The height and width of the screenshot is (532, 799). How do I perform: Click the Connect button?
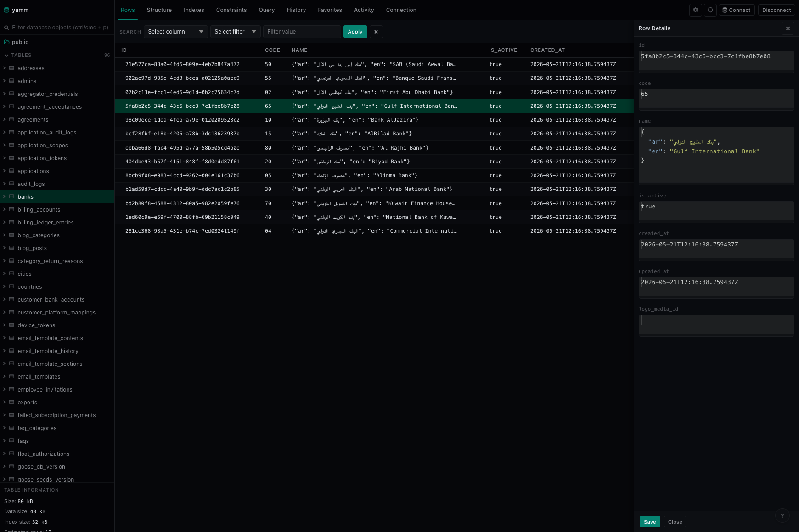click(737, 10)
